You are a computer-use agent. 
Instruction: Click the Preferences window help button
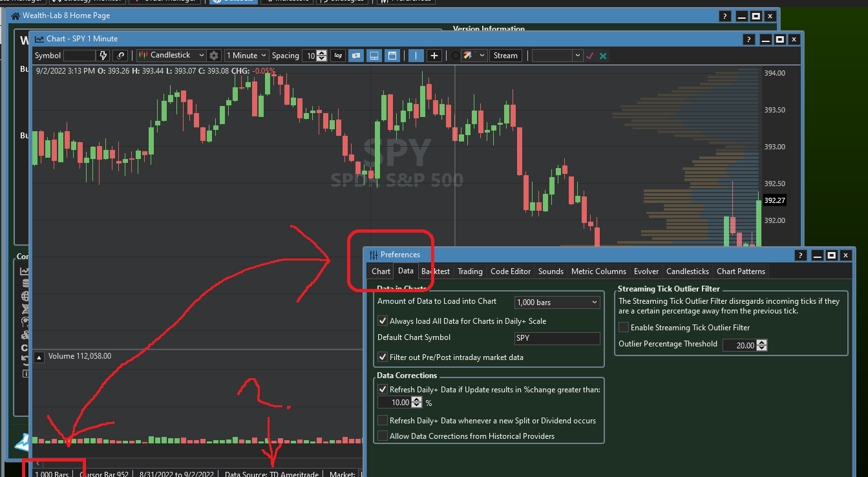[x=801, y=255]
